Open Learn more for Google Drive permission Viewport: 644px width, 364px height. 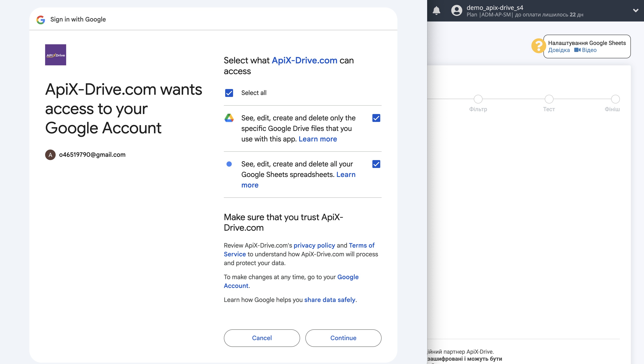tap(318, 139)
